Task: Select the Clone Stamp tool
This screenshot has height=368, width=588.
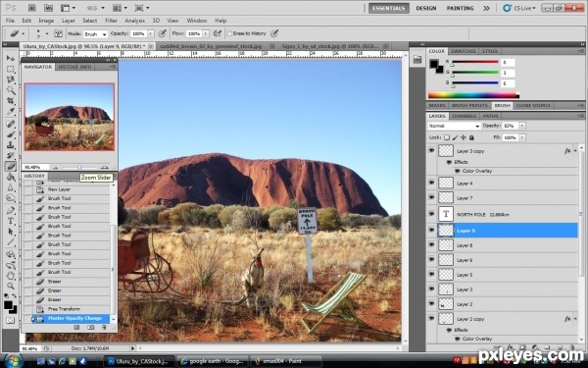Action: point(10,145)
